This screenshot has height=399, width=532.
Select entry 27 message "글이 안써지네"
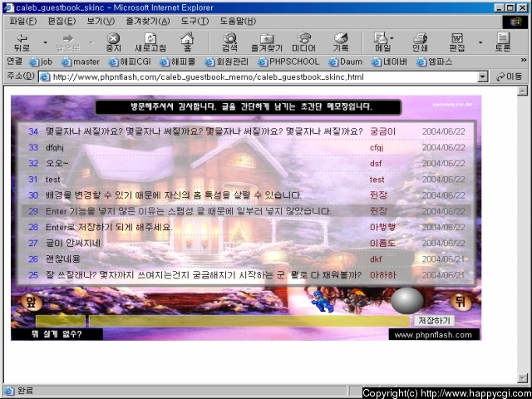pyautogui.click(x=73, y=243)
